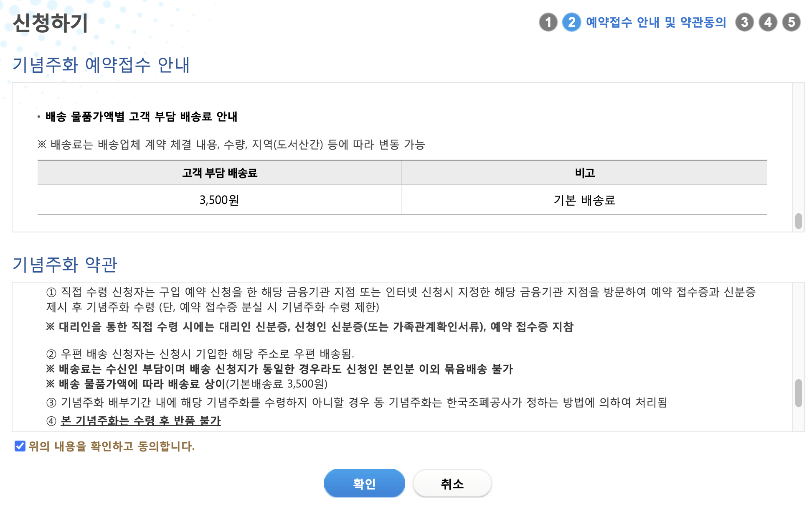This screenshot has width=812, height=515.
Task: Click the scrollbar thumb in 기념주화 약관 box
Action: [x=798, y=393]
